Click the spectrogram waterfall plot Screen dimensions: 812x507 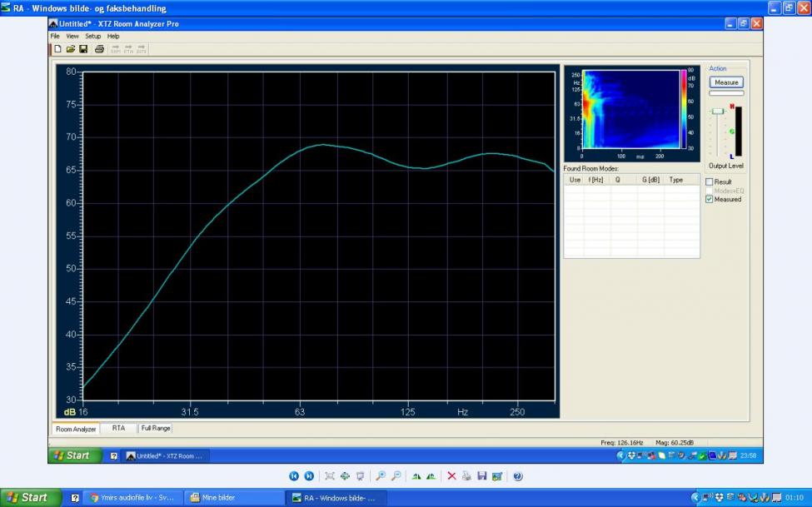point(630,109)
